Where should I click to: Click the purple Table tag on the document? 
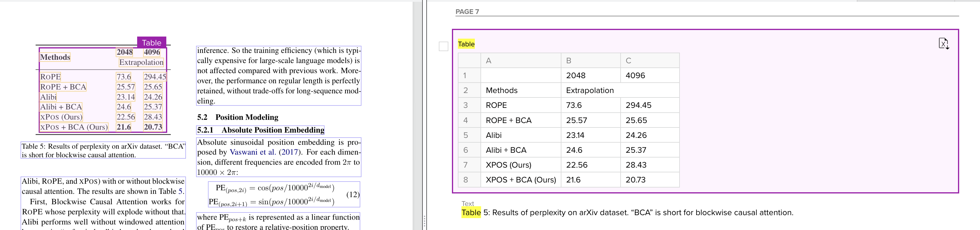151,42
